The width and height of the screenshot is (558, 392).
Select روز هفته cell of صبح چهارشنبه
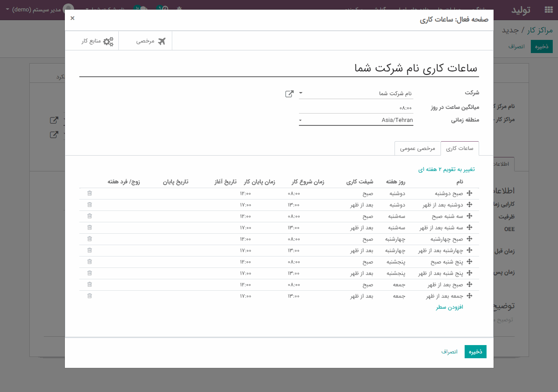pyautogui.click(x=395, y=239)
